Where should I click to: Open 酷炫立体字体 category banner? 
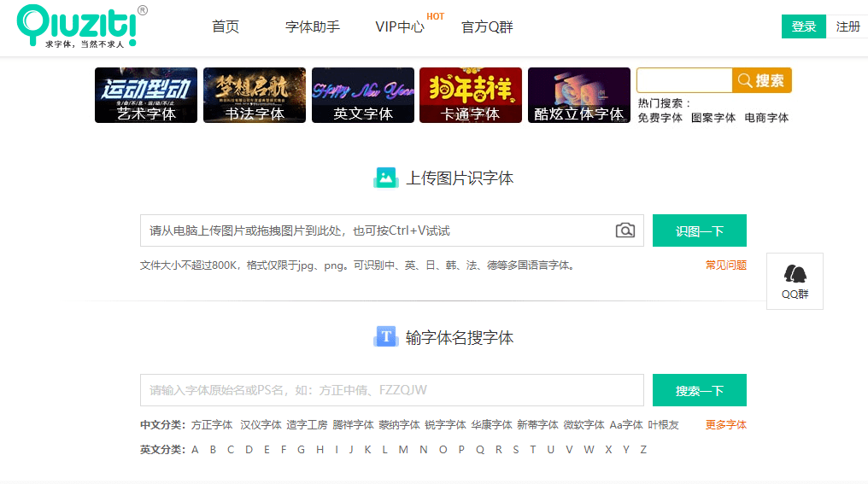579,95
